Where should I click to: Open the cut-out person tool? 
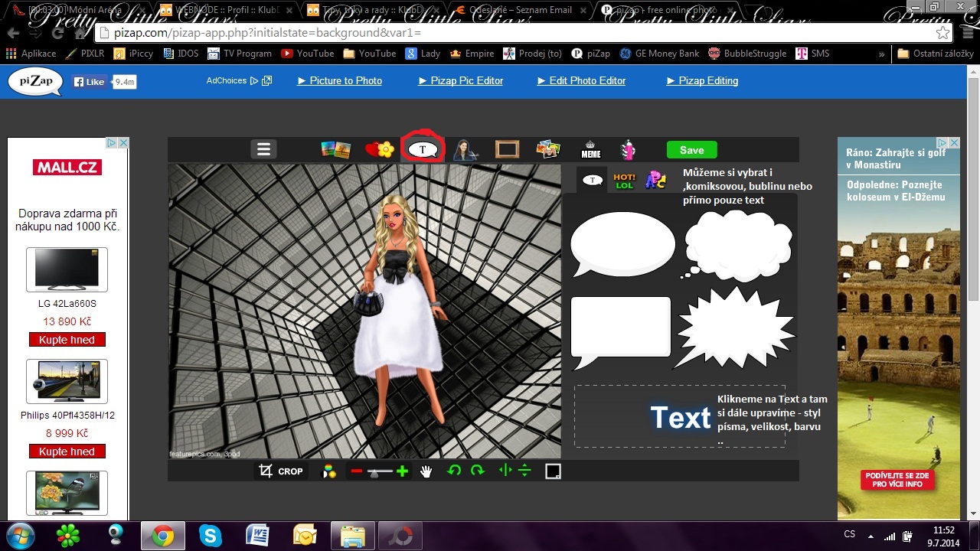point(465,149)
